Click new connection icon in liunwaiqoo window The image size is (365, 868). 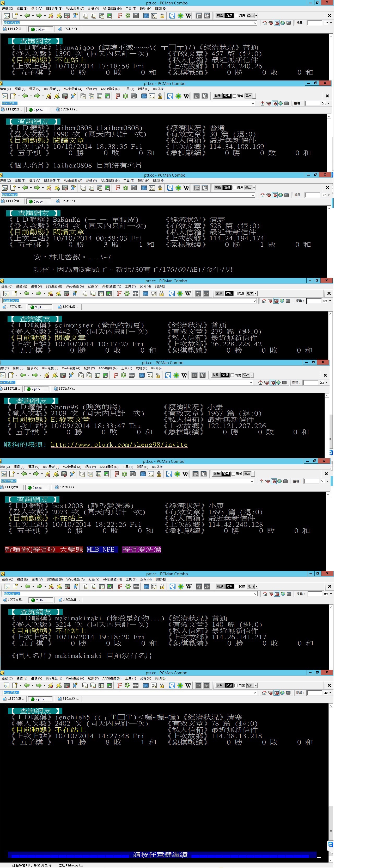(x=15, y=16)
